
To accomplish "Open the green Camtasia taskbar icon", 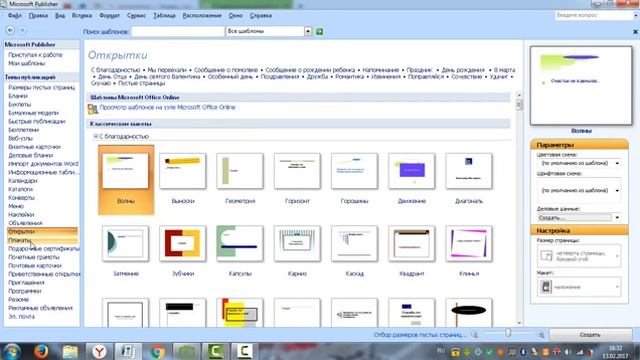I will [215, 351].
